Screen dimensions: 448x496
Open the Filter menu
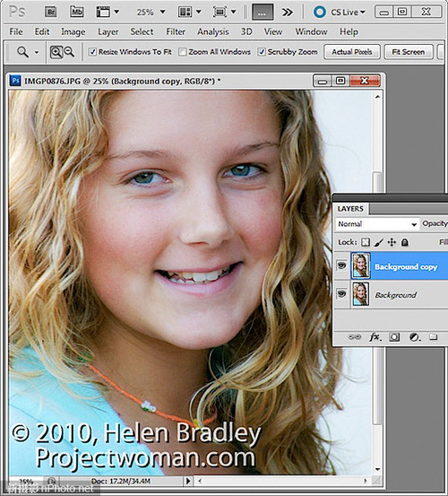point(176,31)
